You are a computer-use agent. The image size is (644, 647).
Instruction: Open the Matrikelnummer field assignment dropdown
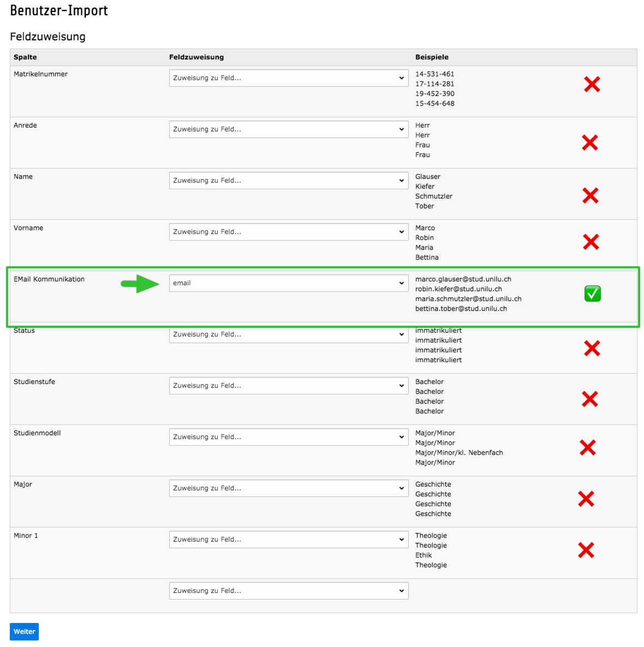[289, 78]
